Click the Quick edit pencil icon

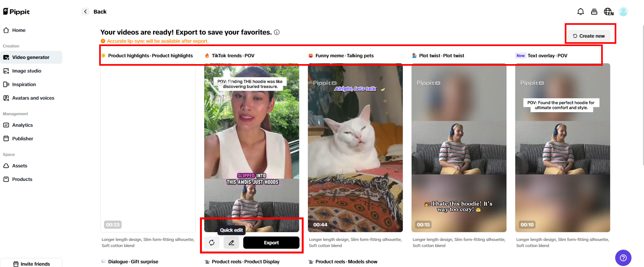coord(231,243)
